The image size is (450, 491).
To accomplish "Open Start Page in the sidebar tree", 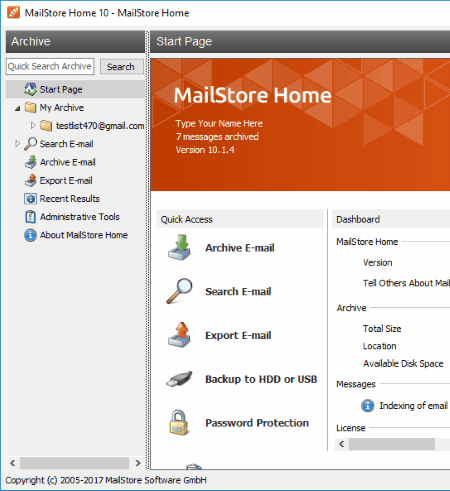I will point(61,89).
